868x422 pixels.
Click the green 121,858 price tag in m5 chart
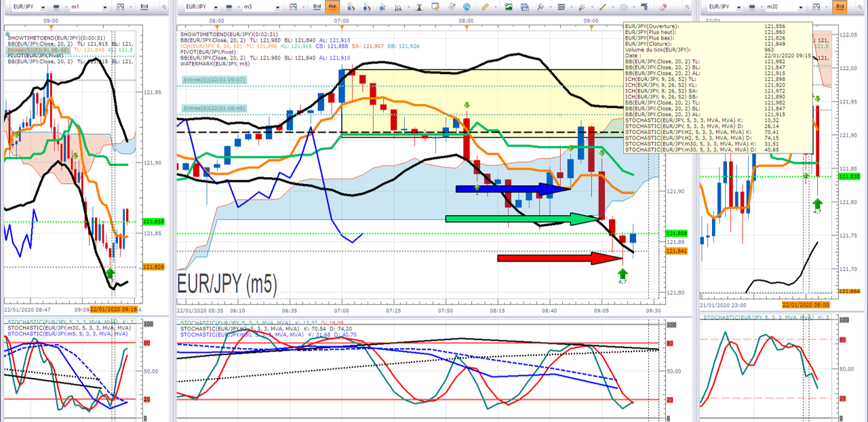point(677,233)
